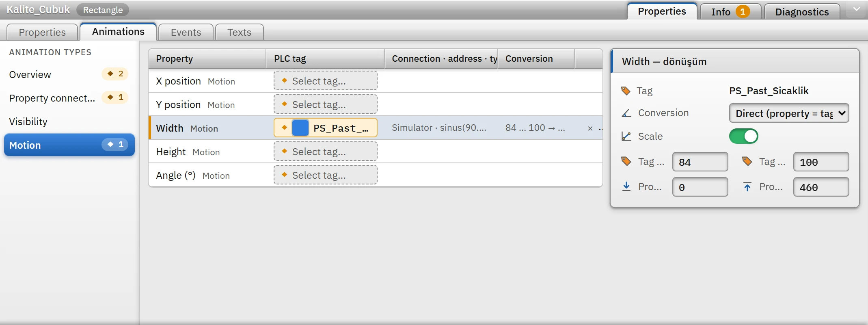Open Select tag field for X position

pyautogui.click(x=326, y=81)
